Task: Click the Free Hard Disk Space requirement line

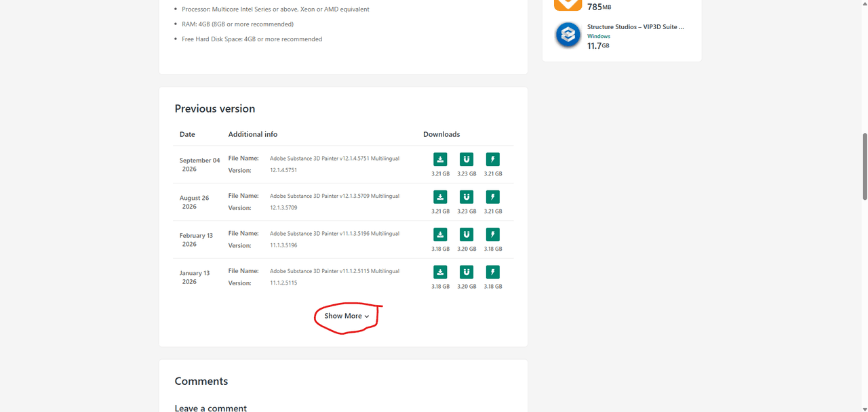Action: point(252,39)
